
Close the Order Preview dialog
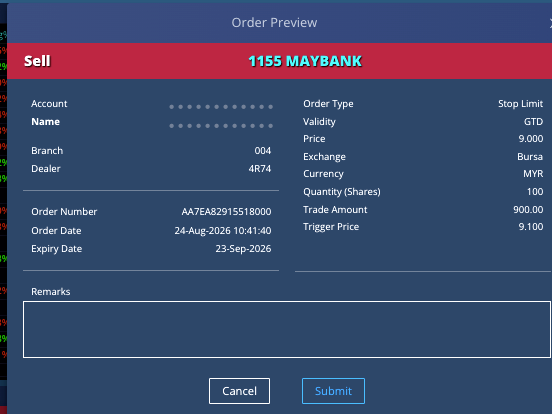(x=550, y=23)
